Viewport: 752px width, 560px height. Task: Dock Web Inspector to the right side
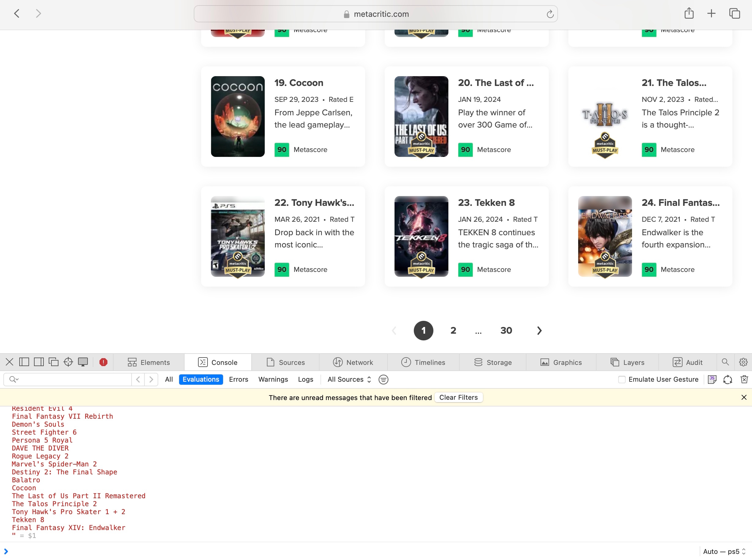tap(39, 362)
